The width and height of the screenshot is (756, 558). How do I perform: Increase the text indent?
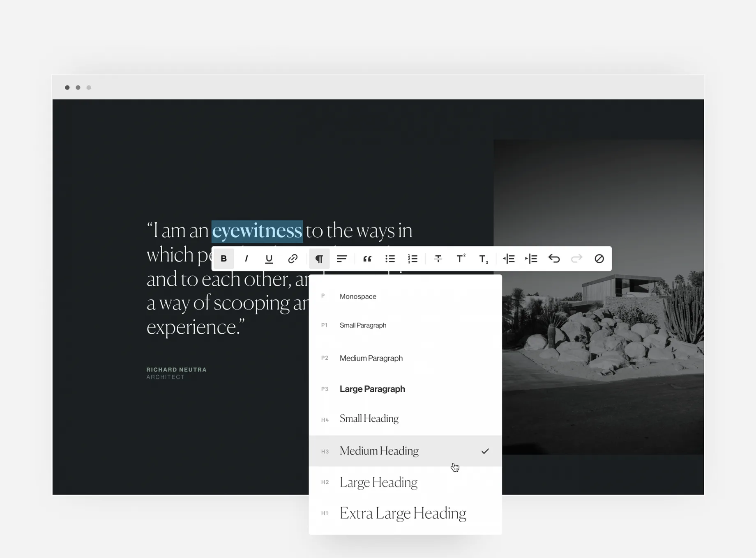531,259
